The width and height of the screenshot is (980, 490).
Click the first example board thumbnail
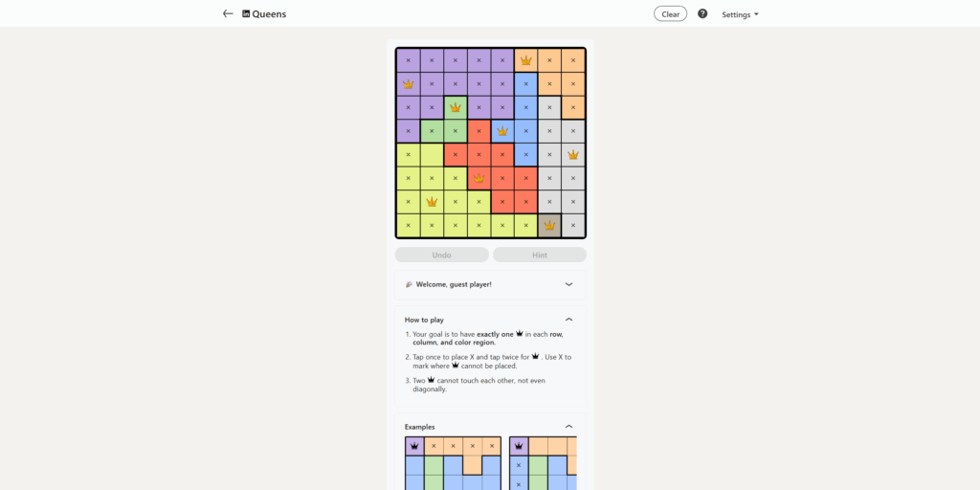pyautogui.click(x=453, y=462)
